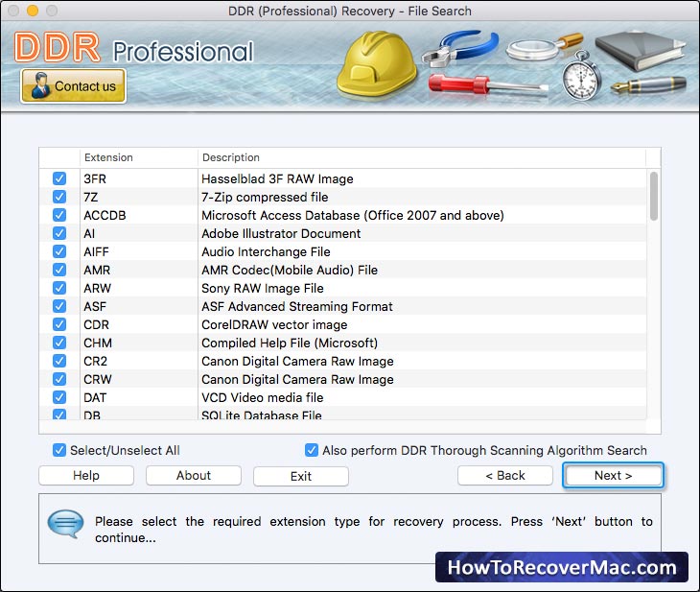
Task: Open the Help dialog
Action: 86,475
